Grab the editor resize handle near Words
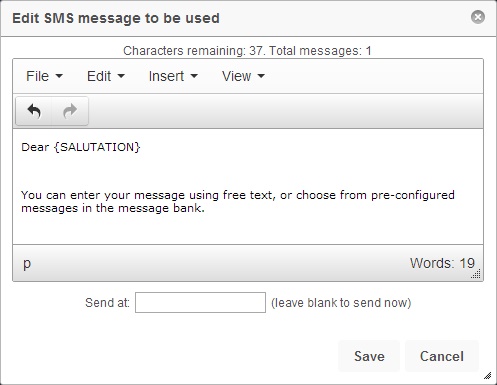This screenshot has width=497, height=385. tap(476, 274)
